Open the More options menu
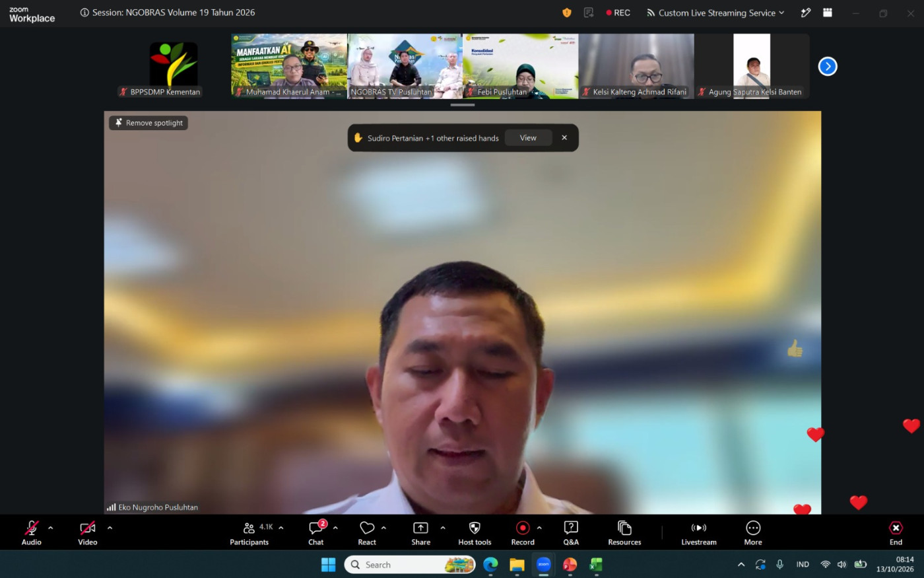This screenshot has width=924, height=578. click(x=753, y=533)
